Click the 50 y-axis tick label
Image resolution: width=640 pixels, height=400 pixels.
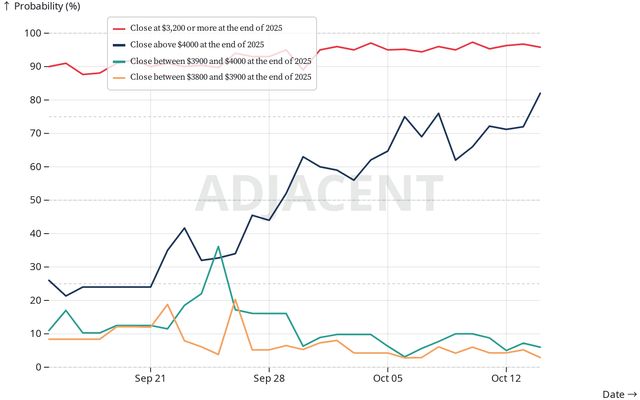pyautogui.click(x=33, y=200)
